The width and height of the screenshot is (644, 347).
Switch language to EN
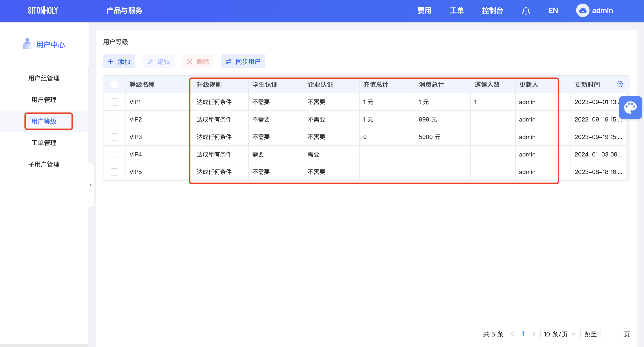tap(553, 11)
